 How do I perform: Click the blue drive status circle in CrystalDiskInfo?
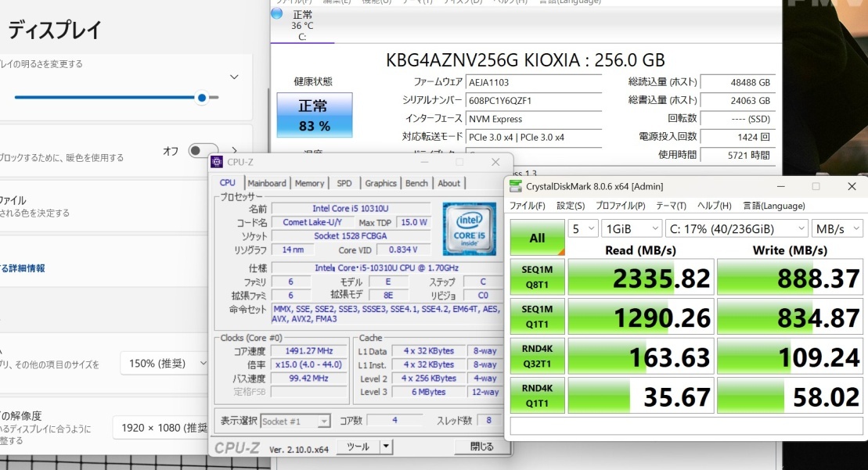(x=277, y=13)
